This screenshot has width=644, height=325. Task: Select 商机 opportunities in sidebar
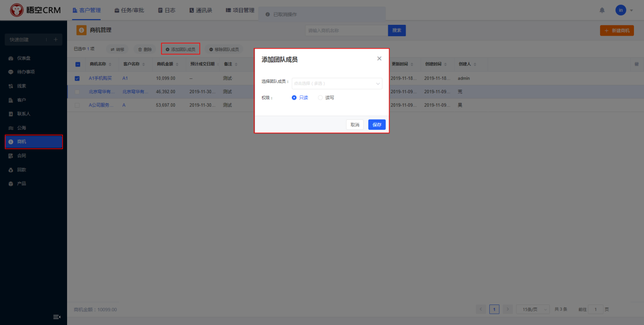pos(34,142)
